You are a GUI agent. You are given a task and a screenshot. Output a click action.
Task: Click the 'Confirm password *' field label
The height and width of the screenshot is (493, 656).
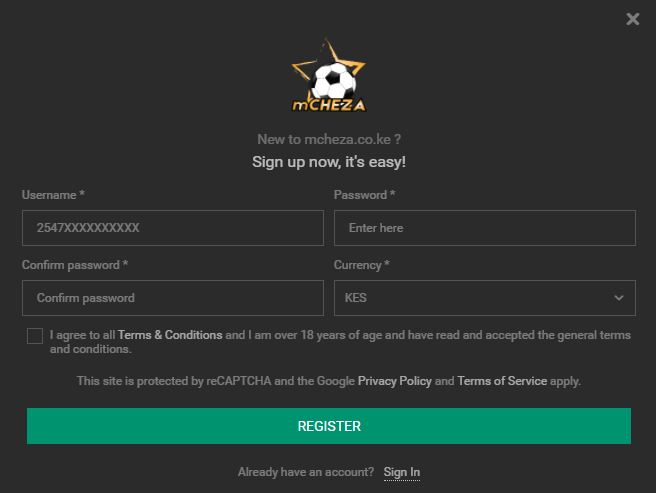pyautogui.click(x=75, y=265)
